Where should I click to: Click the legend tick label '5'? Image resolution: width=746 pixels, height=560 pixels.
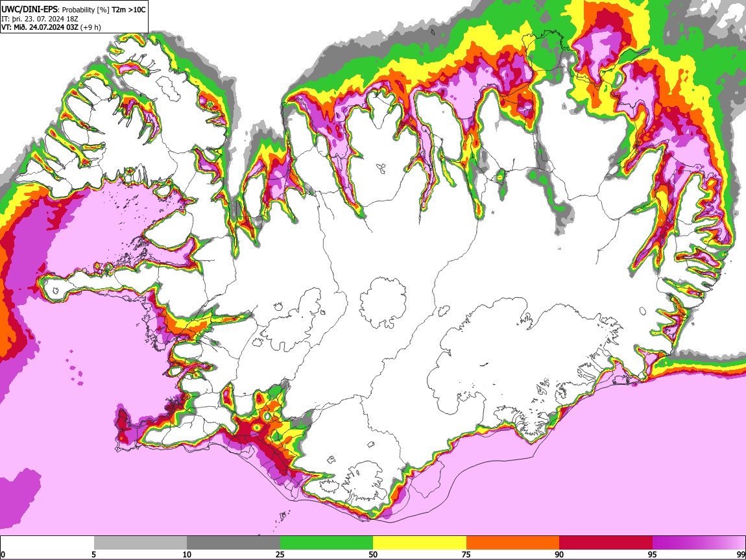click(93, 554)
